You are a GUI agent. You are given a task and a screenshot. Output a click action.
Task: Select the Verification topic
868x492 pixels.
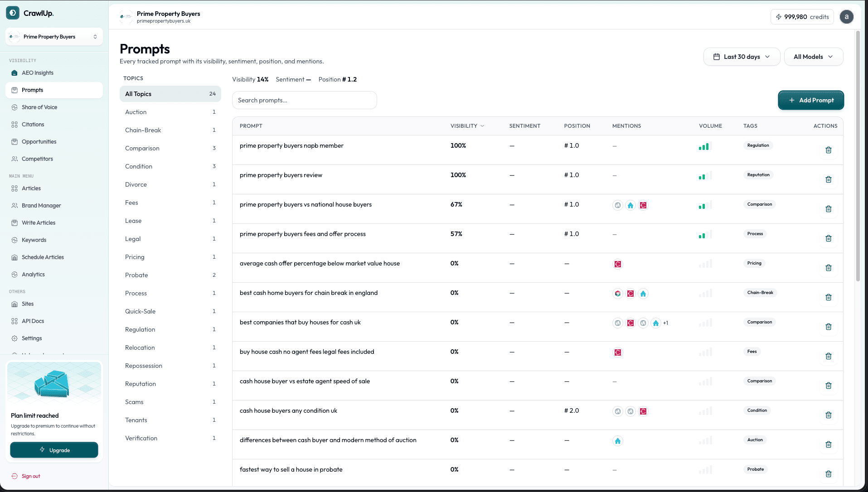pos(170,438)
